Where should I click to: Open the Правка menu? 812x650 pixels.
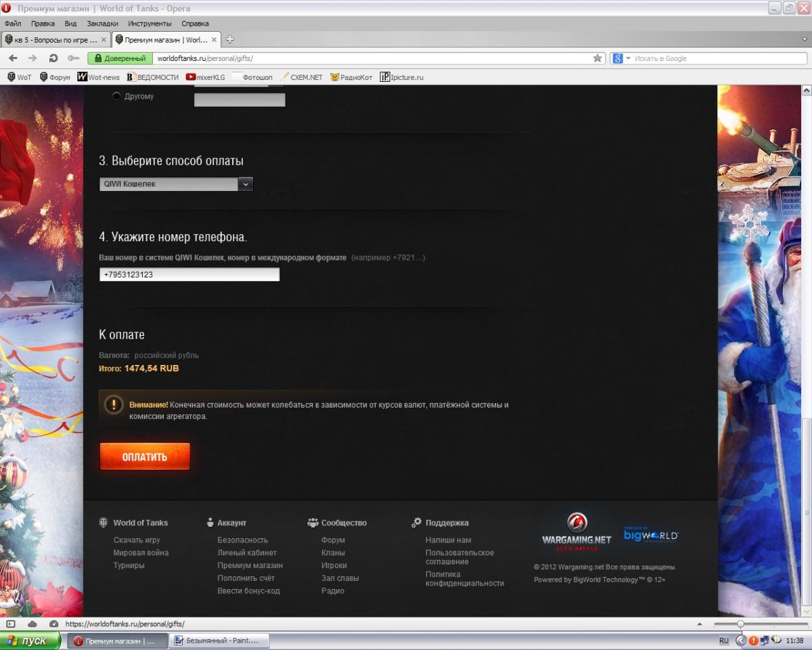43,23
